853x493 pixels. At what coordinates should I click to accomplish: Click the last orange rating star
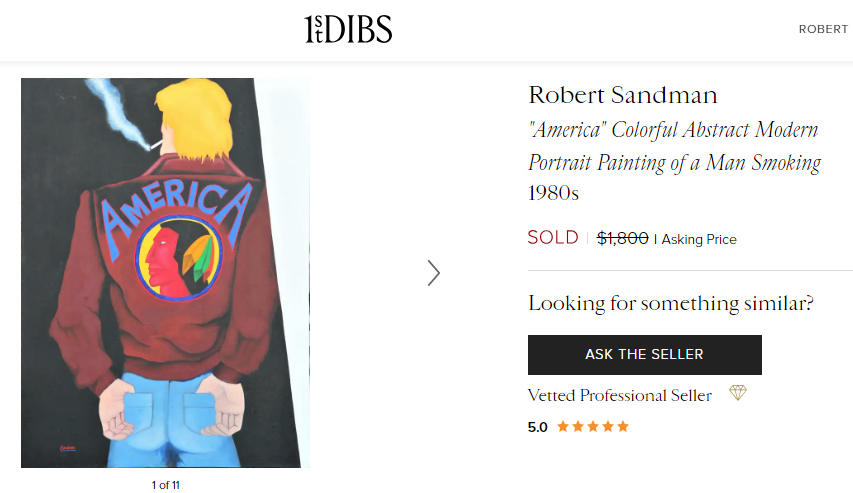pyautogui.click(x=623, y=427)
